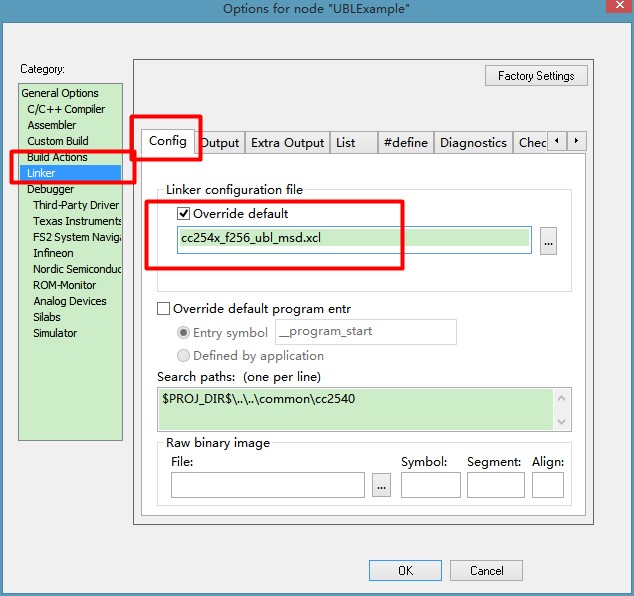Switch to the Output tab
Viewport: 634px width, 596px height.
tap(220, 143)
